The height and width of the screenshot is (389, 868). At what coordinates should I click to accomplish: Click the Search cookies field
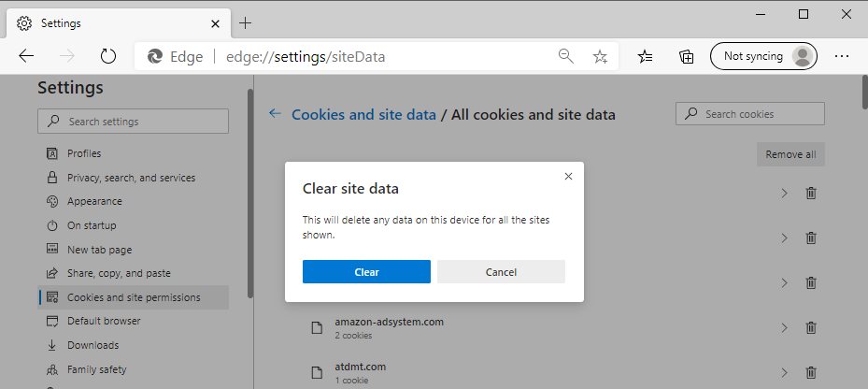[750, 113]
